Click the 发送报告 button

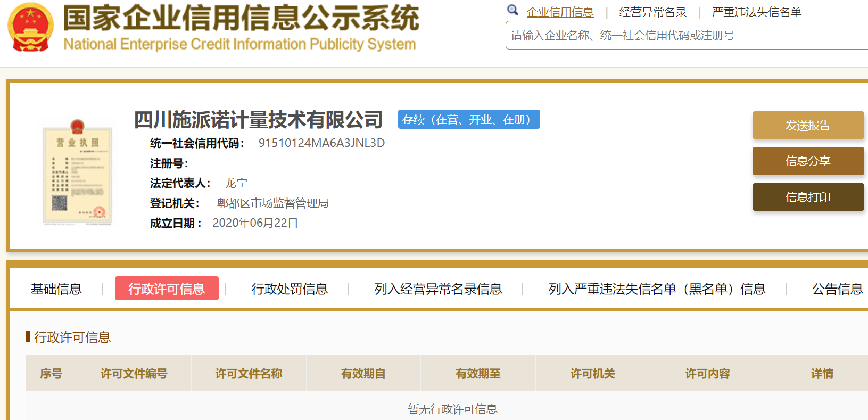tap(808, 125)
